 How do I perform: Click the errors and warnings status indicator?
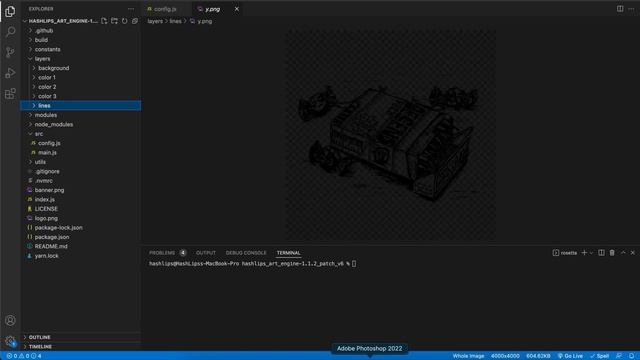click(x=24, y=356)
